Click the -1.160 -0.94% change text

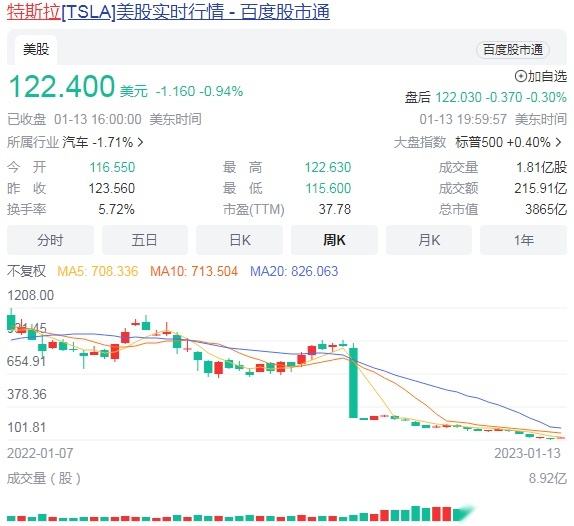200,92
